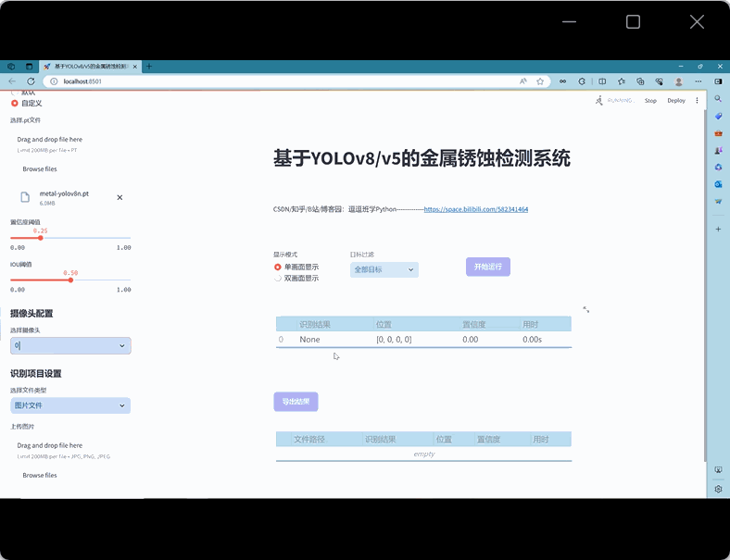Screen dimensions: 730x560
Task: Open the collections icon in browser toolbar
Action: coord(641,81)
